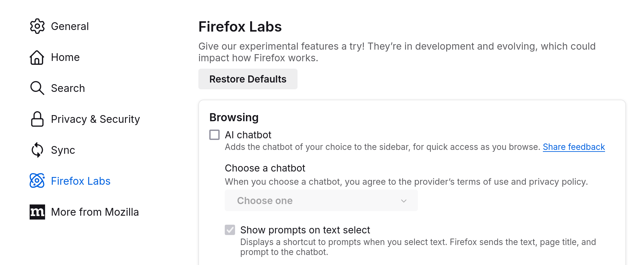Image resolution: width=644 pixels, height=265 pixels.
Task: Click the Show prompts on text select label
Action: 305,230
